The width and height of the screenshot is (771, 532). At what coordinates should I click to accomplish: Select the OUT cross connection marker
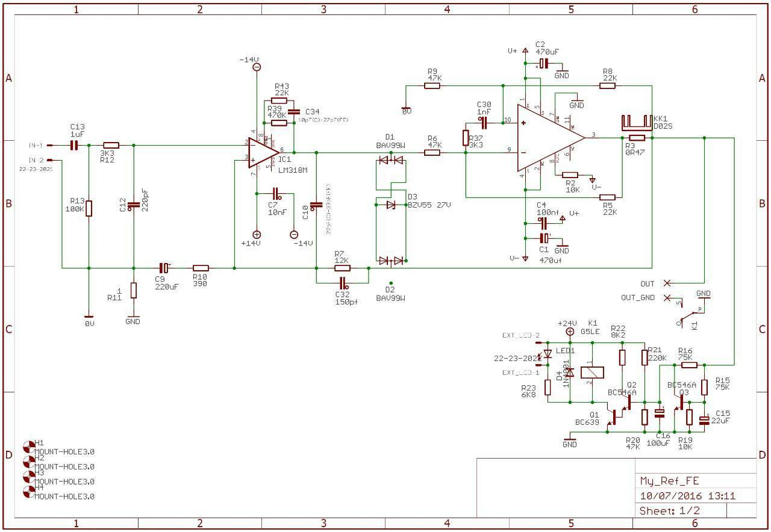point(667,283)
